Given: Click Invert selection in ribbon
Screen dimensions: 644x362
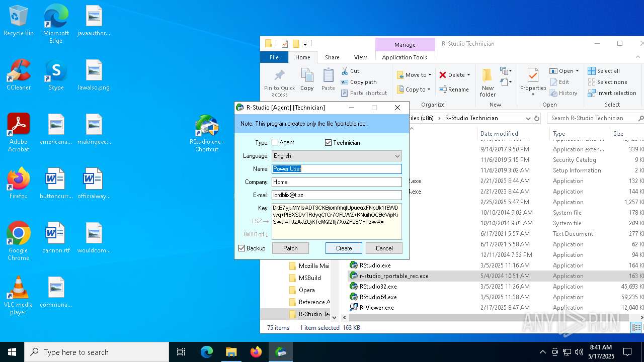Looking at the screenshot, I should point(612,93).
